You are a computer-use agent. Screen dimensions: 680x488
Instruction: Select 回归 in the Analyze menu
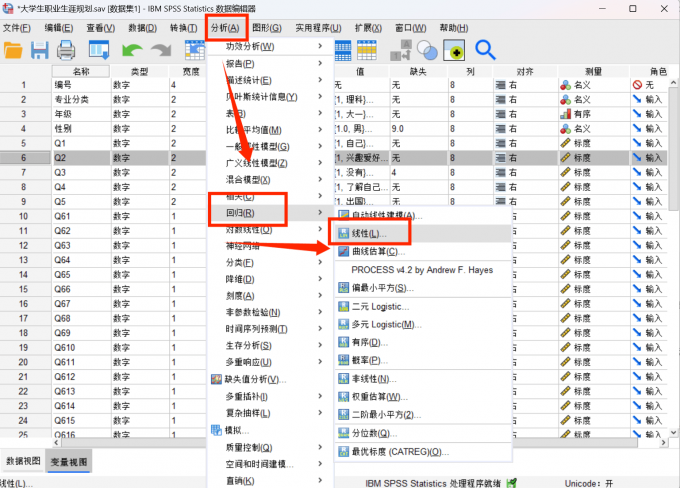pyautogui.click(x=271, y=213)
